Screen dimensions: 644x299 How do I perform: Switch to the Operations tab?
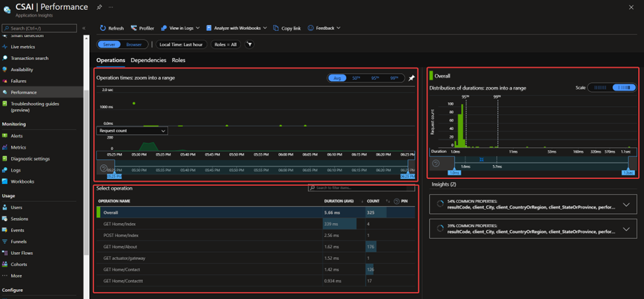pyautogui.click(x=111, y=60)
